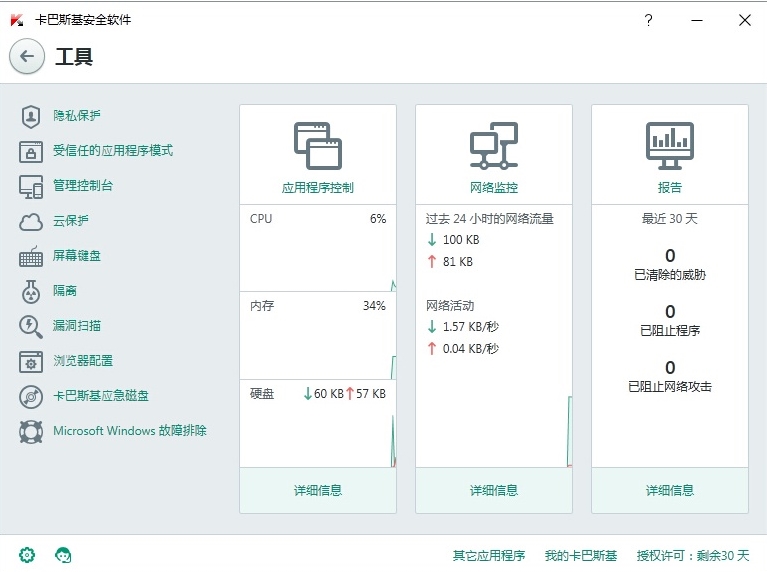Image resolution: width=767 pixels, height=572 pixels.
Task: Click the 内存 34% usage row
Action: (x=318, y=336)
